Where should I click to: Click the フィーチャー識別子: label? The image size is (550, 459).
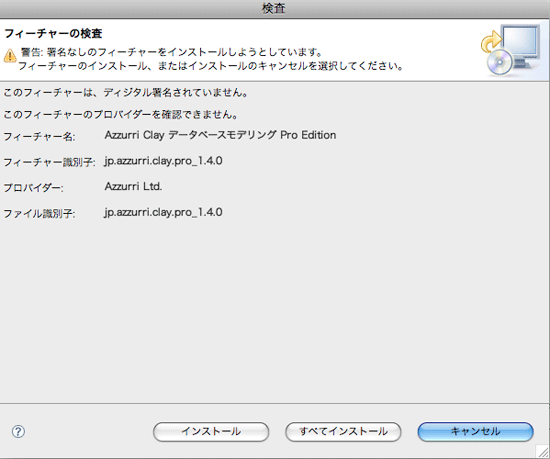pos(49,162)
